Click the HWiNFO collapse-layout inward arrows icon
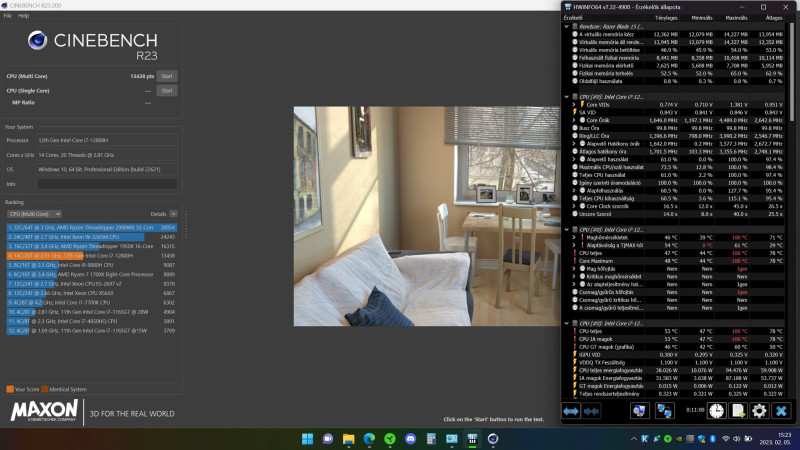 591,411
